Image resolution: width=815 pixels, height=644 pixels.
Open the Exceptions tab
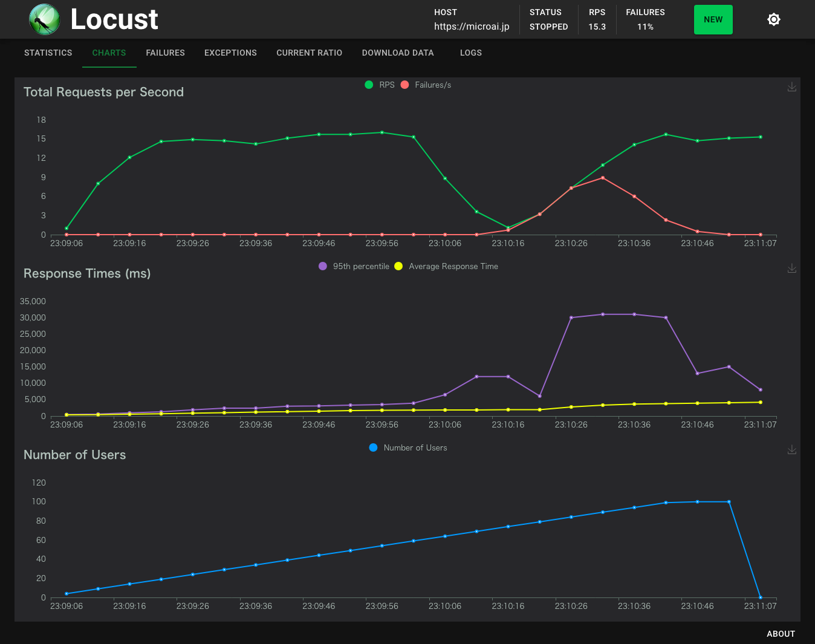coord(230,53)
